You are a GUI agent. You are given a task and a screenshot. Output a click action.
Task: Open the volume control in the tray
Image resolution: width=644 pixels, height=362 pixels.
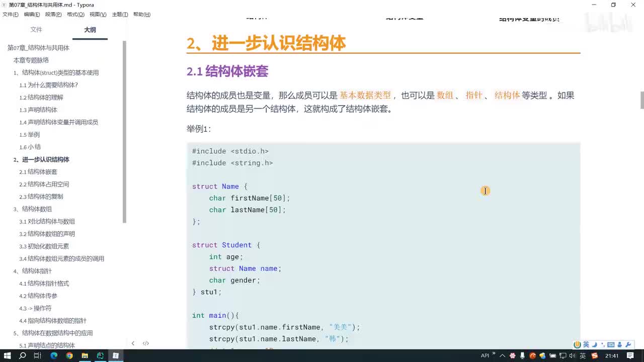[572, 356]
